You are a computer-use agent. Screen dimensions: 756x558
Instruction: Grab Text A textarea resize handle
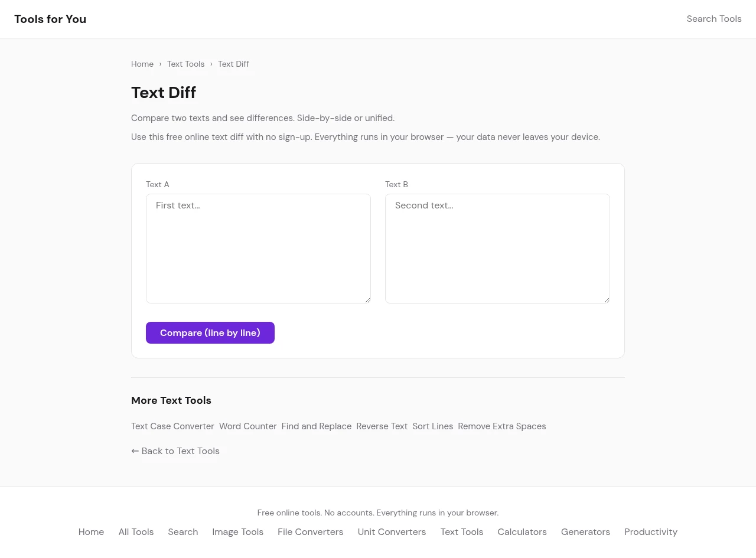click(367, 300)
